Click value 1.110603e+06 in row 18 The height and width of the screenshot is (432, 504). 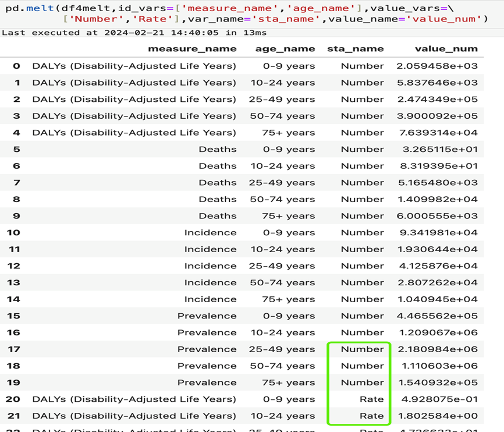(440, 366)
